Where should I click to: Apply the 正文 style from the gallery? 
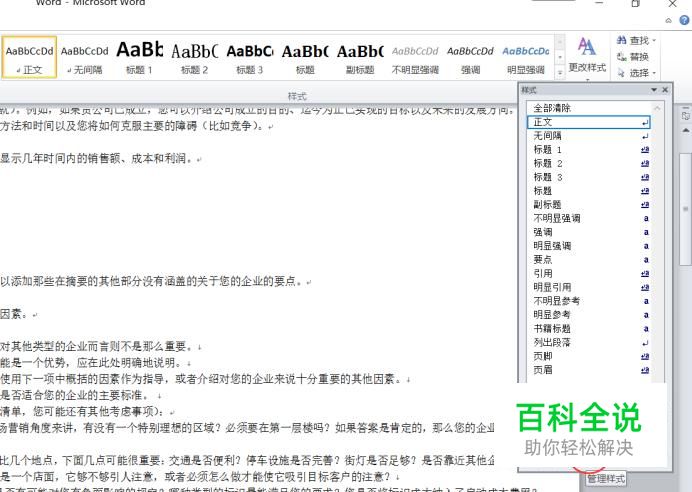(x=30, y=58)
